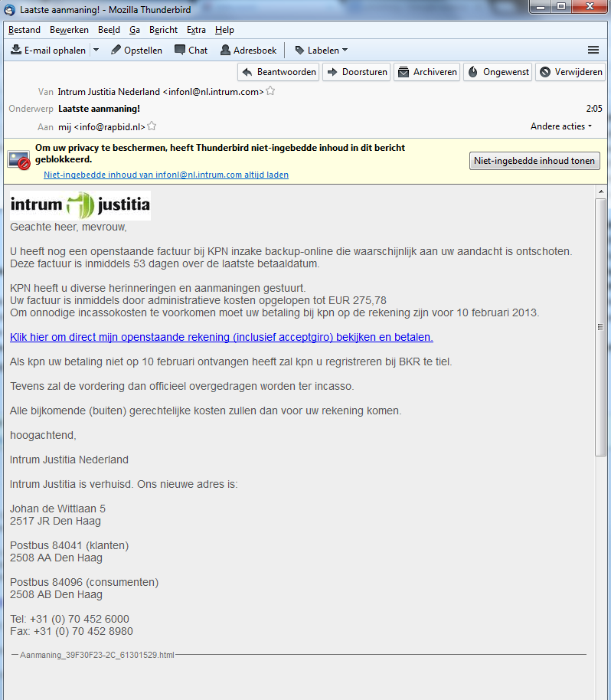The height and width of the screenshot is (700, 611).
Task: Click the Postbus 84041 (klanten) line
Action: pyautogui.click(x=69, y=545)
